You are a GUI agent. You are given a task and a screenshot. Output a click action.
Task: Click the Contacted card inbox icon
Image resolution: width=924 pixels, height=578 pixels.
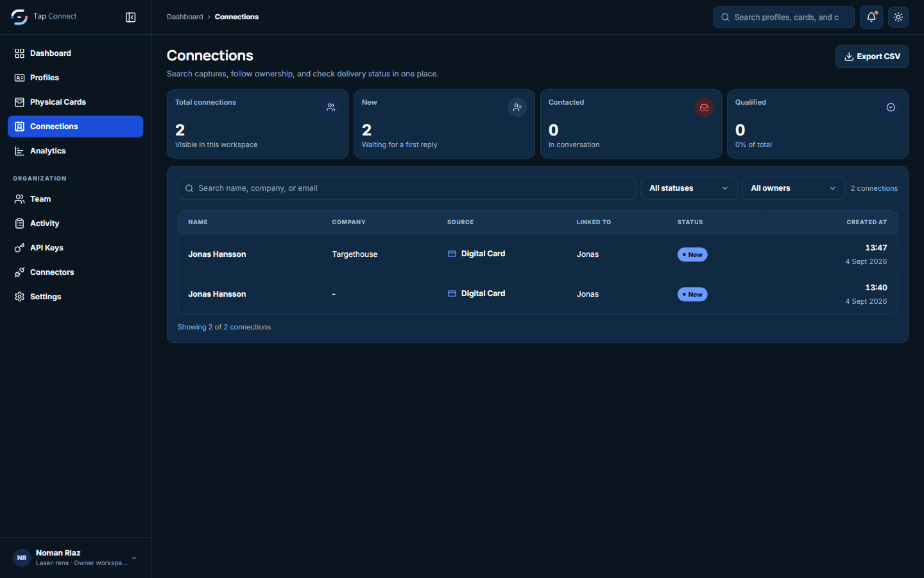(x=704, y=107)
